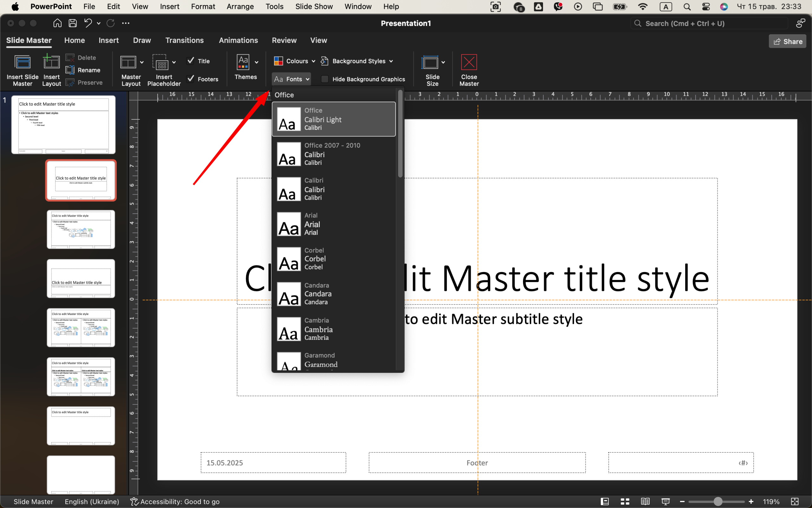Start Slide Show from status bar icon
The width and height of the screenshot is (812, 508).
[665, 501]
